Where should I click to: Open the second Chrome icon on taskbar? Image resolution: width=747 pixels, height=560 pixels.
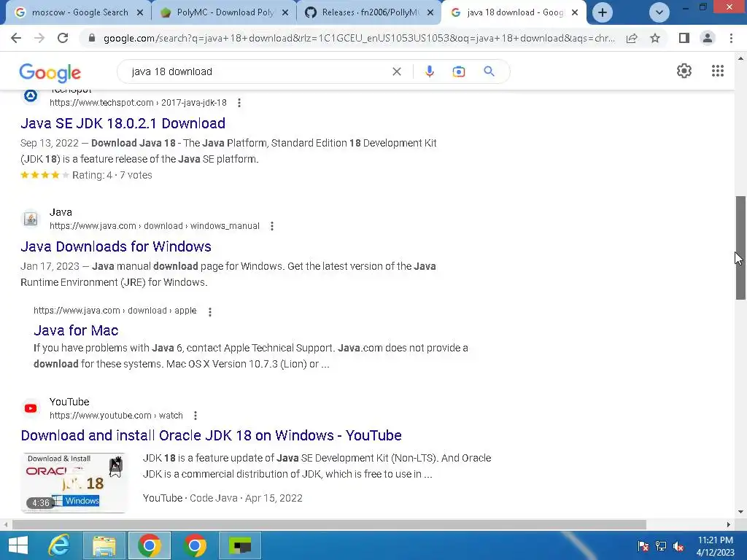click(x=194, y=545)
